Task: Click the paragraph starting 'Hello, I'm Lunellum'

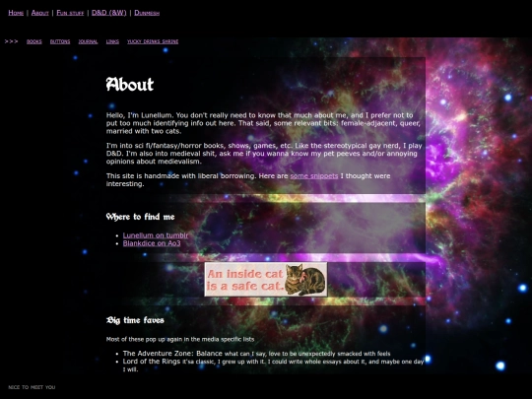Action: (263, 123)
